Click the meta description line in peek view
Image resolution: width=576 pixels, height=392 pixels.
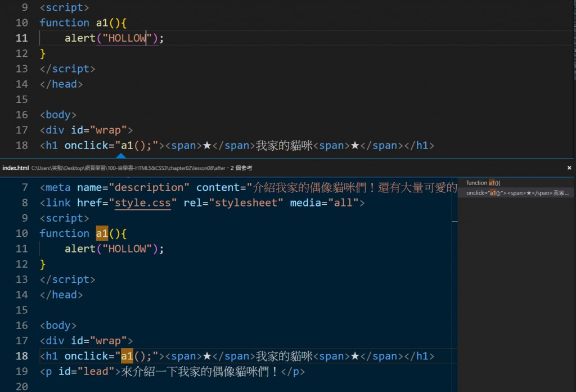pos(248,188)
